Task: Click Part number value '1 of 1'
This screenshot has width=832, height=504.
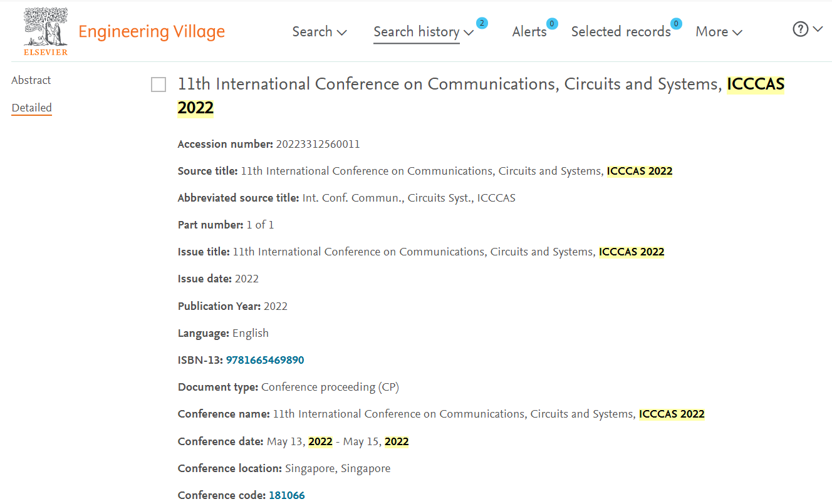Action: point(260,225)
